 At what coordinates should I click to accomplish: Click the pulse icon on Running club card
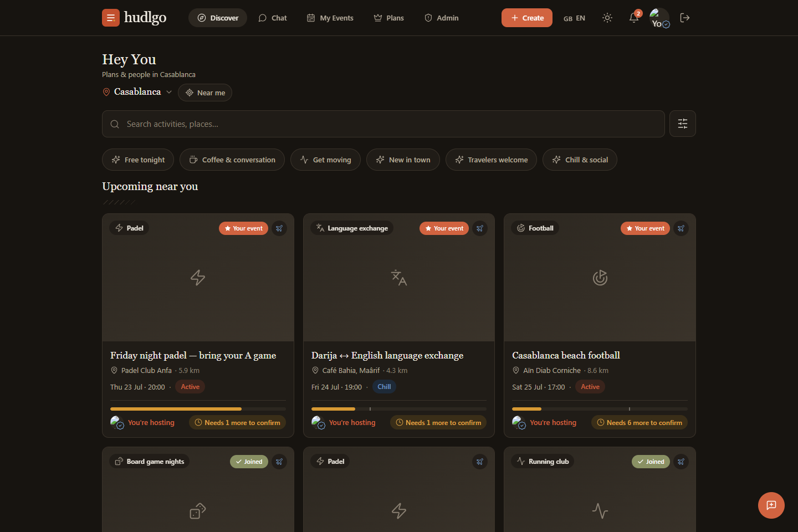coord(600,510)
